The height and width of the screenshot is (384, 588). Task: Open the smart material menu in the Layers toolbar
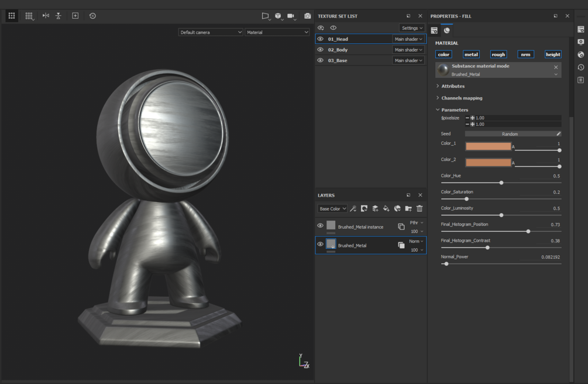pos(397,209)
